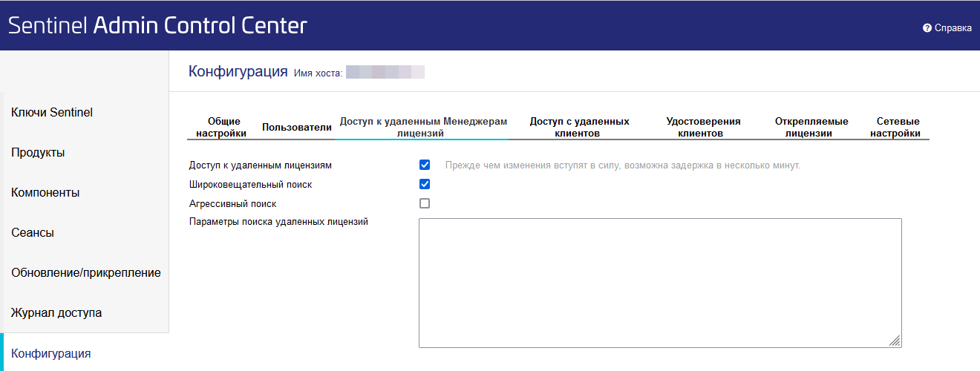Go to Продукты in the sidebar
This screenshot has height=371, width=980.
tap(38, 153)
